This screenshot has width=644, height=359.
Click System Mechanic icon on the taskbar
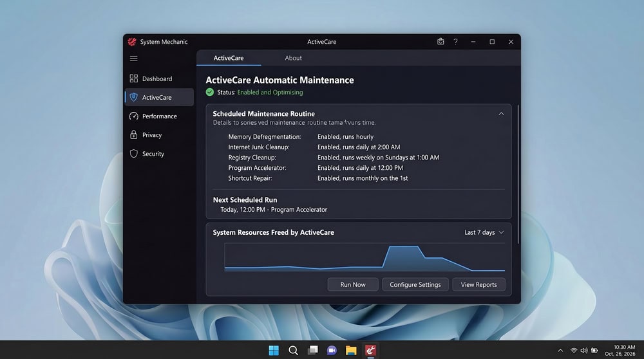(370, 350)
